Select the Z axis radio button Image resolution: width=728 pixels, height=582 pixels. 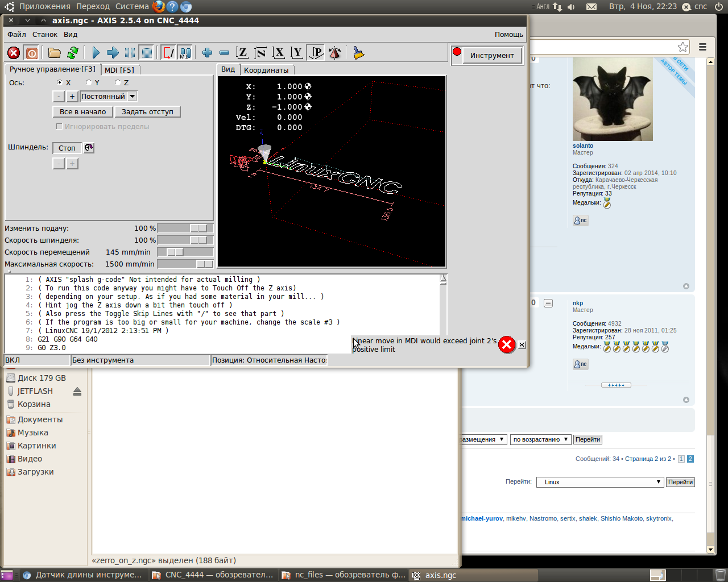(x=118, y=82)
